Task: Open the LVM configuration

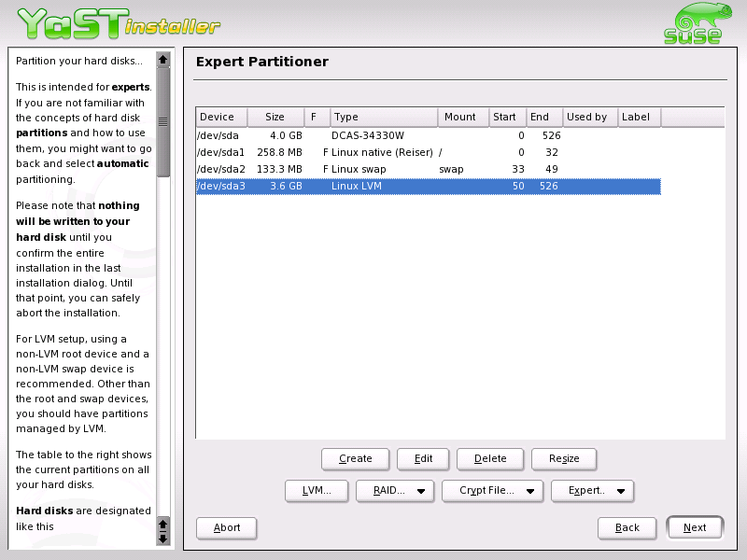Action: [317, 490]
